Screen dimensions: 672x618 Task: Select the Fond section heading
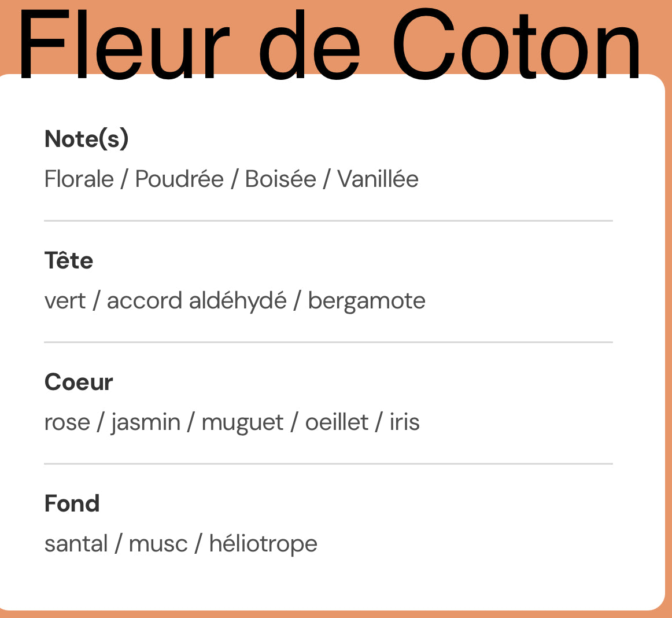click(x=72, y=503)
